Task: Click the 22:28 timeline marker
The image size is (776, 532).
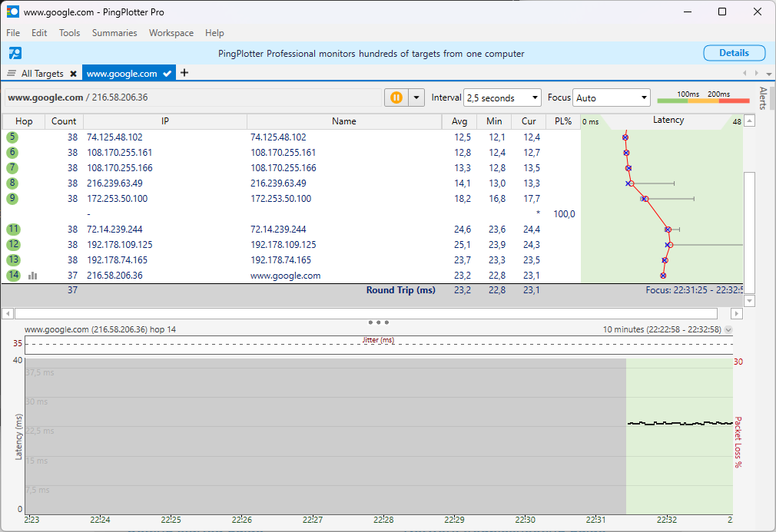Action: (x=383, y=520)
